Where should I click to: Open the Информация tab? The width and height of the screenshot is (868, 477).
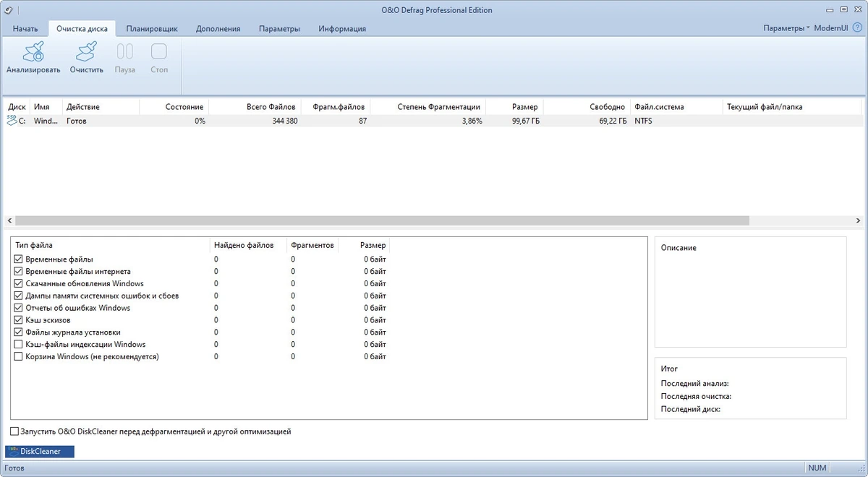point(342,29)
